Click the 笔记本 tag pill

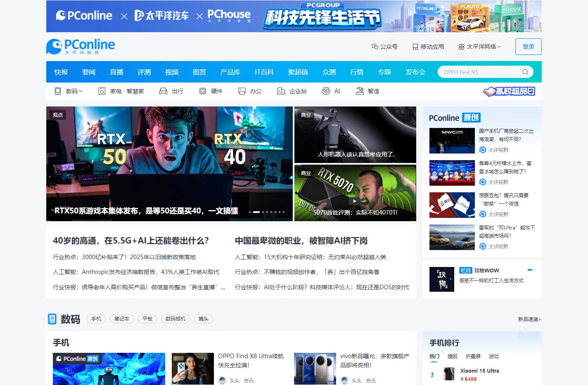tap(122, 319)
